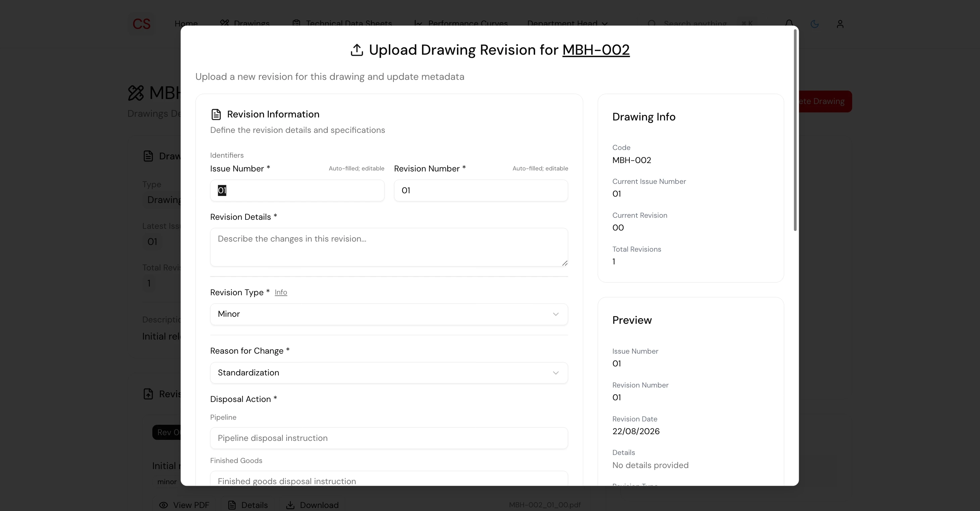The height and width of the screenshot is (511, 980).
Task: Open the Revision Type dropdown showing Minor
Action: (x=389, y=314)
